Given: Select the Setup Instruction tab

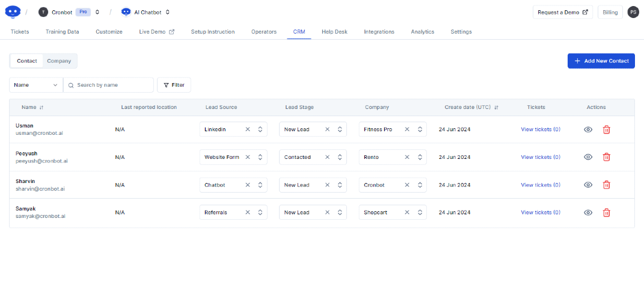Looking at the screenshot, I should (x=213, y=32).
